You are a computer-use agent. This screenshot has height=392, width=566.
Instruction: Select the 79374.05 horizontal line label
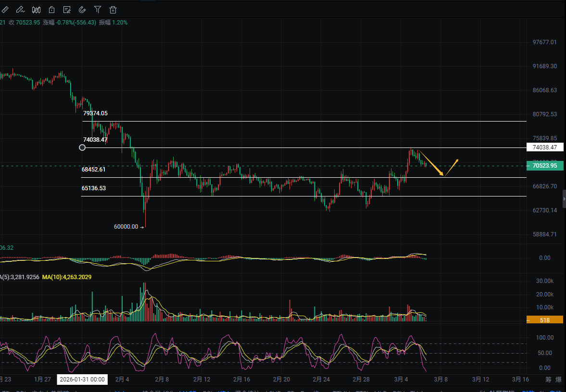tap(95, 113)
